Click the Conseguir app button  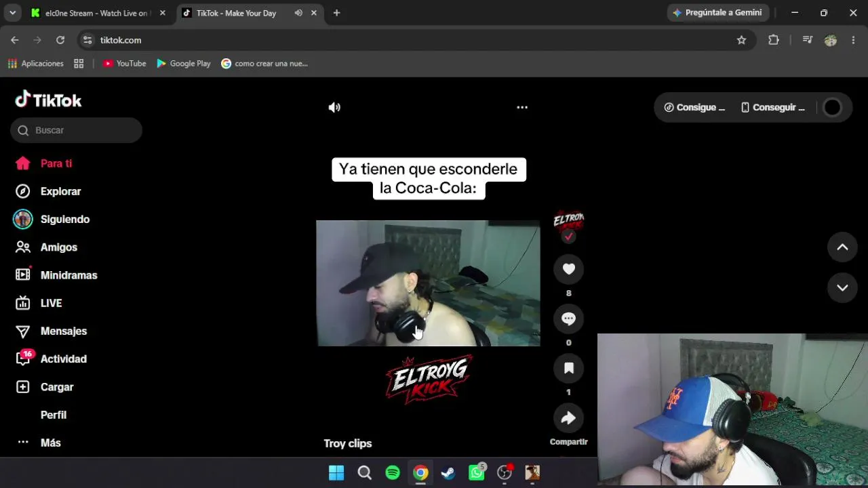coord(772,107)
